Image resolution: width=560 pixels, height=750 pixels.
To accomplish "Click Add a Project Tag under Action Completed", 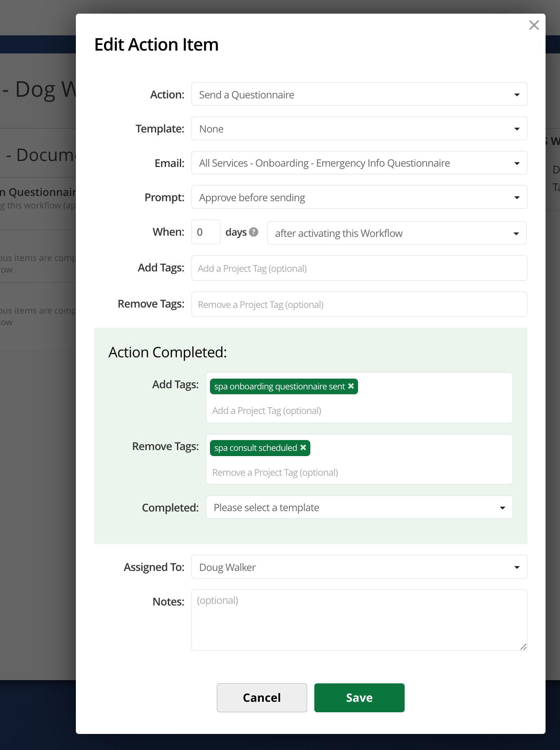I will click(359, 411).
